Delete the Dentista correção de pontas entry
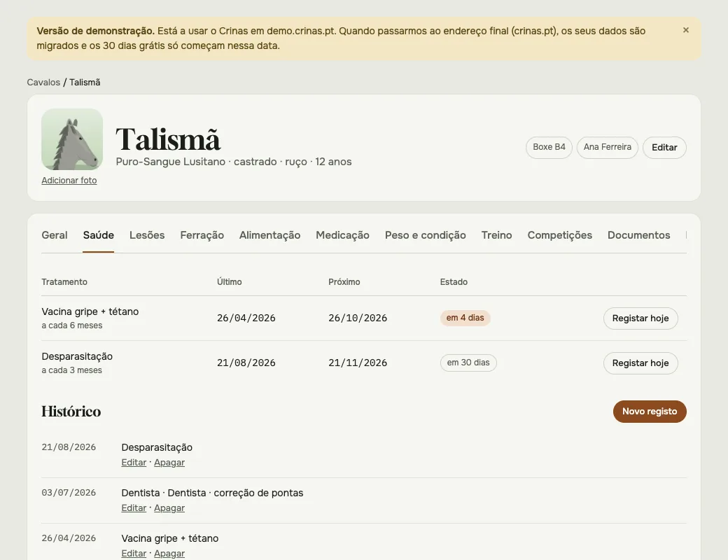The height and width of the screenshot is (560, 728). [169, 508]
